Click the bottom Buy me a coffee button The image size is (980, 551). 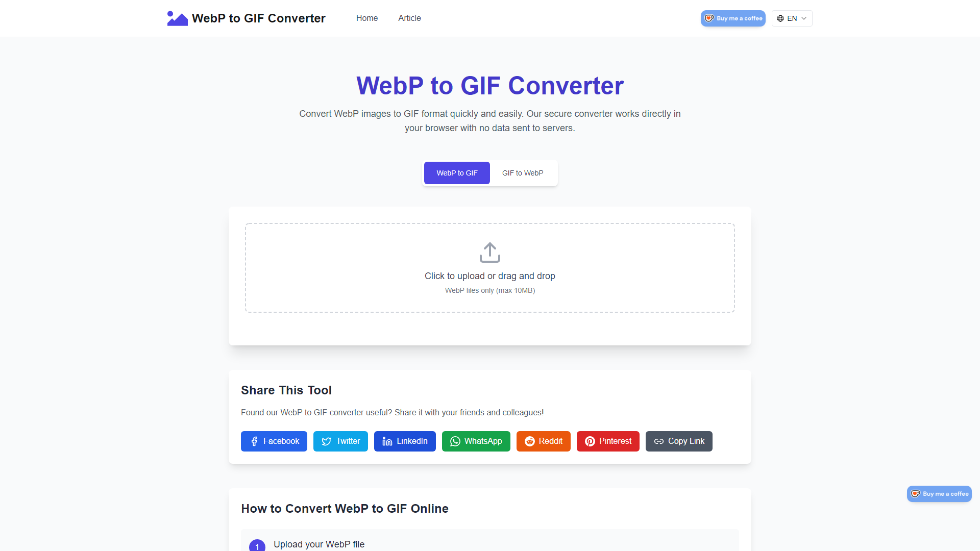pyautogui.click(x=939, y=493)
